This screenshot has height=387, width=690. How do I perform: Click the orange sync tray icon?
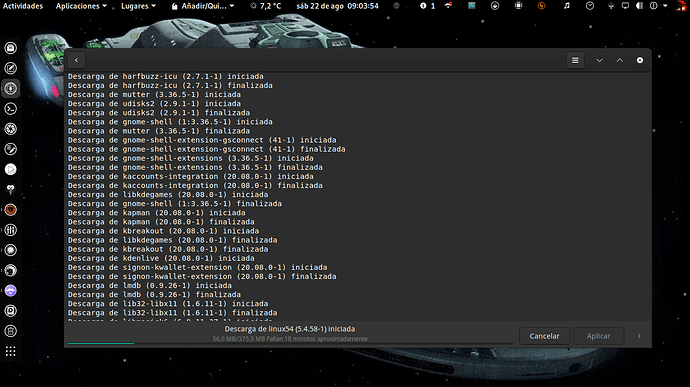tap(541, 6)
